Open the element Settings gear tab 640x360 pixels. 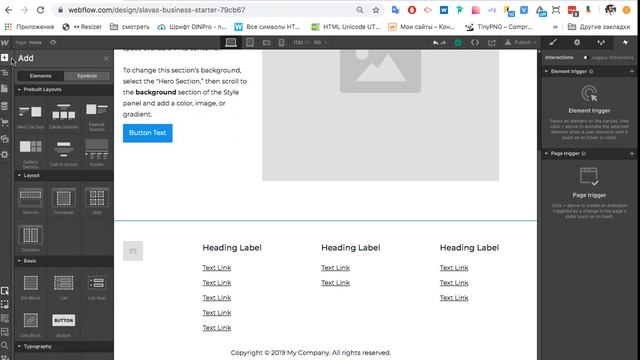click(577, 42)
